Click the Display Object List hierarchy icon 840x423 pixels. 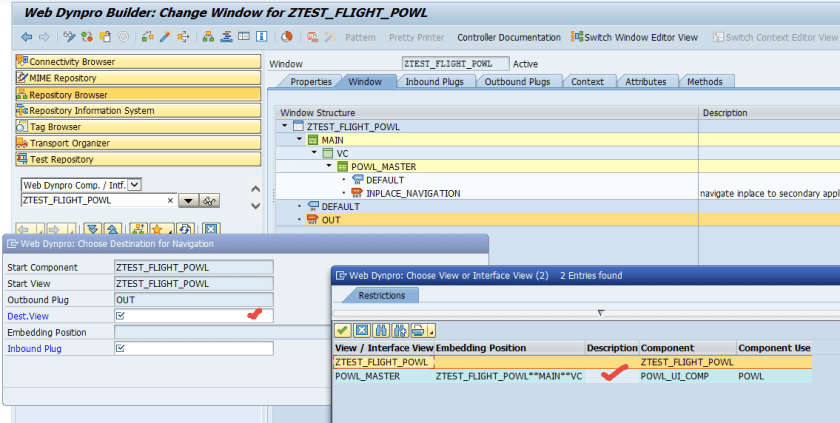coord(208,37)
